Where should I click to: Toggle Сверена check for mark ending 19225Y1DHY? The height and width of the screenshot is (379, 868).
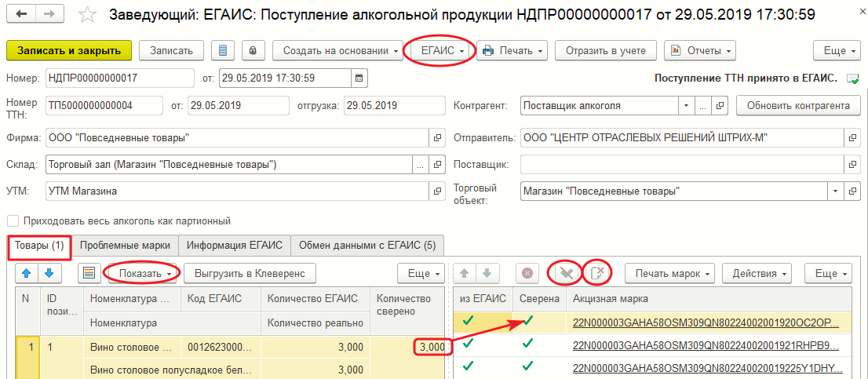pos(529,365)
